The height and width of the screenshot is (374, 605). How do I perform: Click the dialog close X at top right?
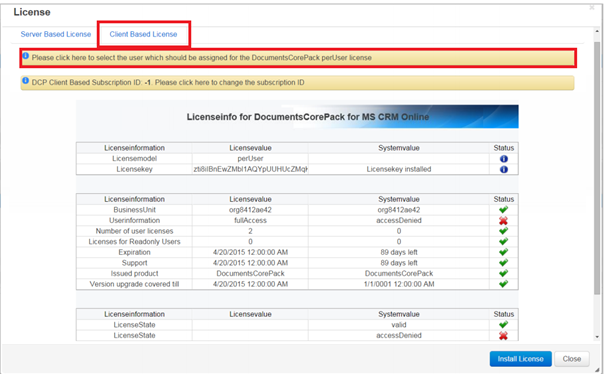[592, 7]
